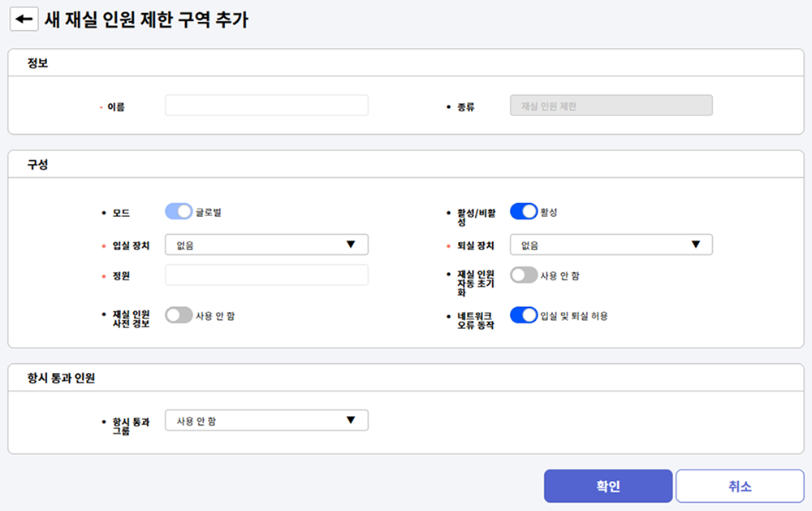The height and width of the screenshot is (511, 812).
Task: Turn on the 재실 인원 사전 경보 switch
Action: coord(179,315)
